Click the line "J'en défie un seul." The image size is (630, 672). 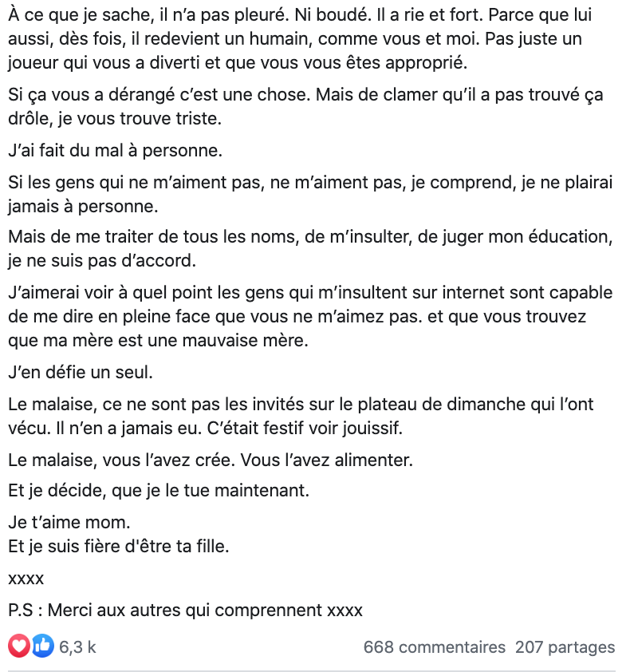[x=81, y=372]
